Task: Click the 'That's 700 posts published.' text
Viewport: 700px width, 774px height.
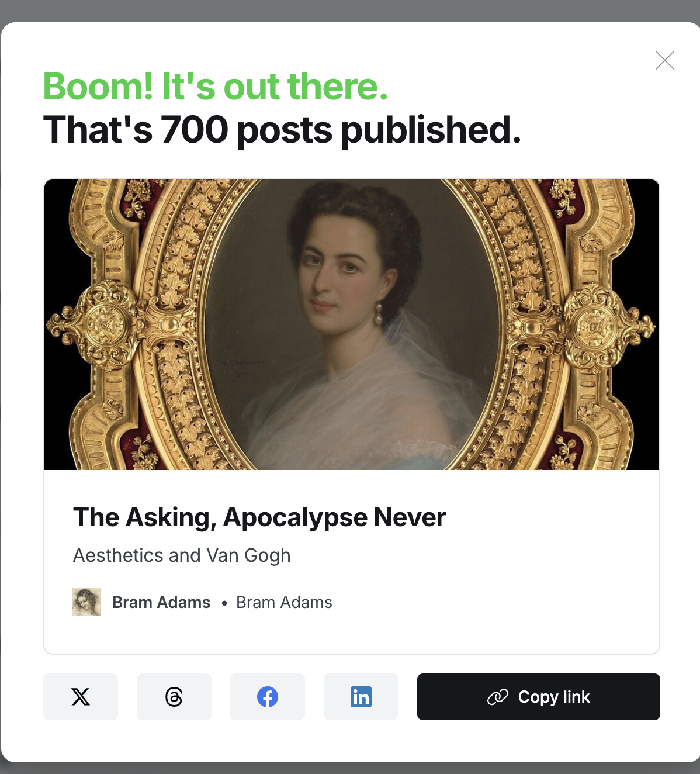Action: point(282,130)
